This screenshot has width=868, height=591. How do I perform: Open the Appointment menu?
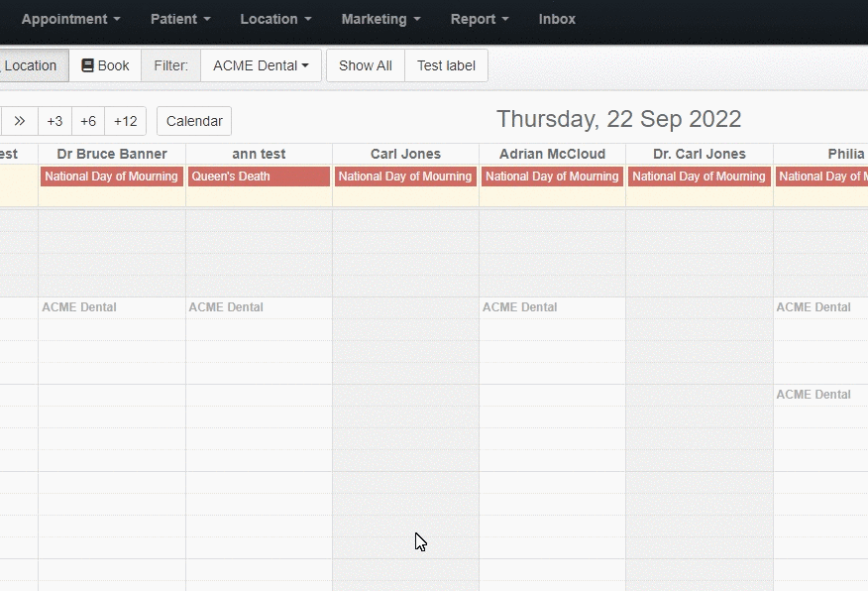click(71, 19)
